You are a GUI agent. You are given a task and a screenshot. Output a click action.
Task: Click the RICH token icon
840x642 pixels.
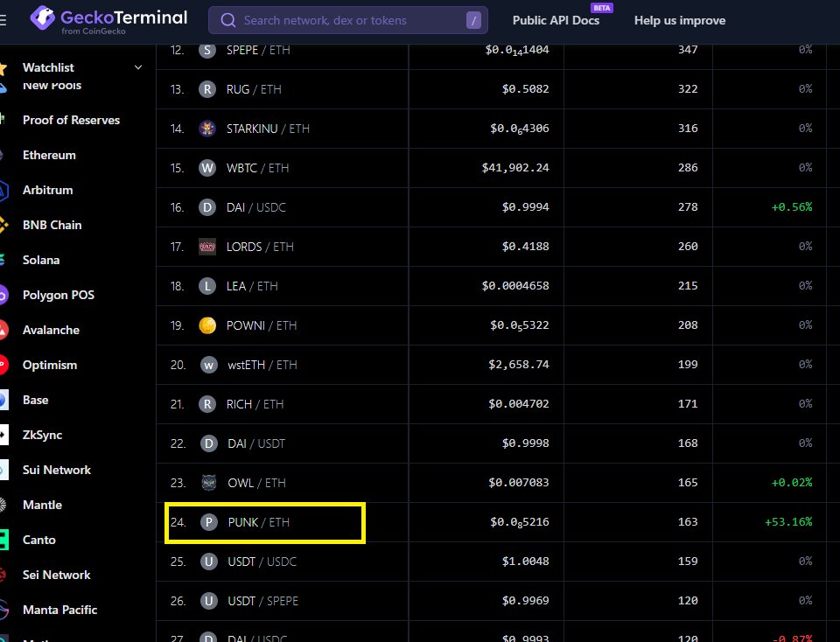point(207,404)
